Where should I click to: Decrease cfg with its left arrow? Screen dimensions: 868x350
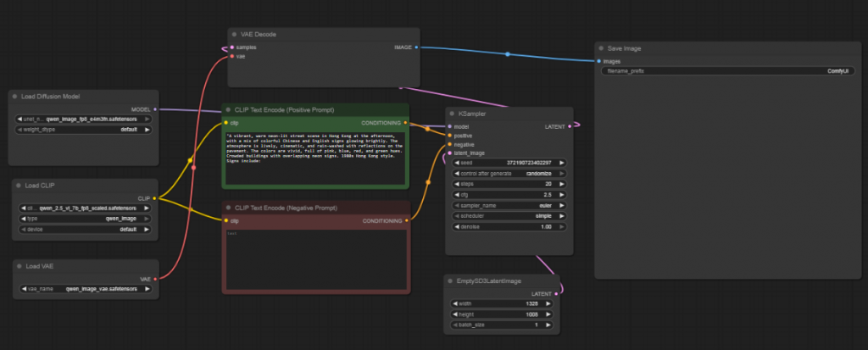click(456, 195)
